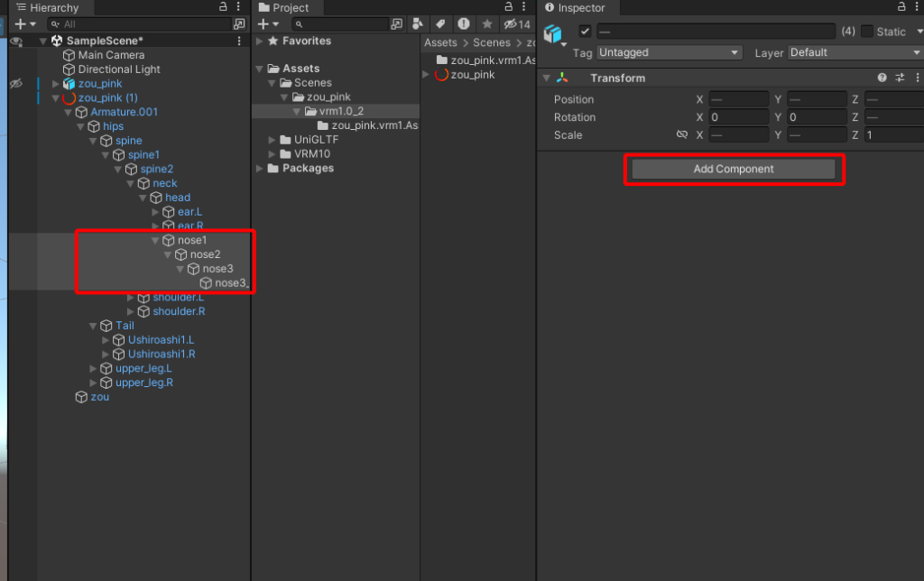The width and height of the screenshot is (924, 581).
Task: Toggle scene visibility eye for zou_pink in Hierarchy
Action: (14, 83)
